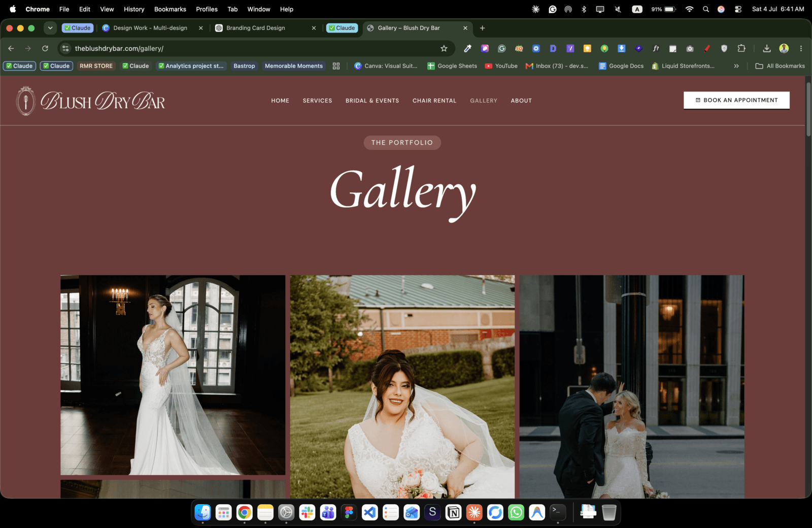Click THE PORTFOLIO pill label
The image size is (812, 528).
[x=402, y=143]
